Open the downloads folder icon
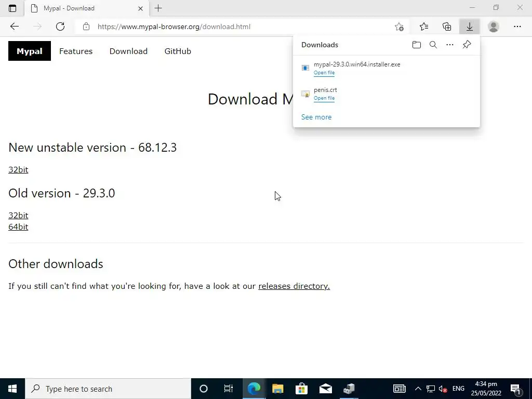The width and height of the screenshot is (532, 399). pyautogui.click(x=417, y=45)
